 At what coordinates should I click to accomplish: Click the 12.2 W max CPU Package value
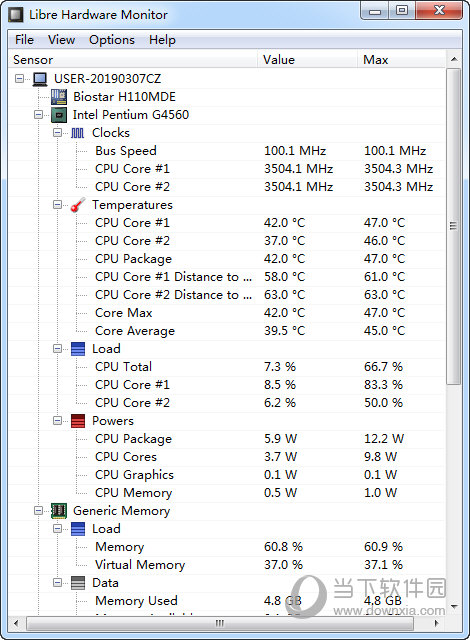[x=384, y=438]
